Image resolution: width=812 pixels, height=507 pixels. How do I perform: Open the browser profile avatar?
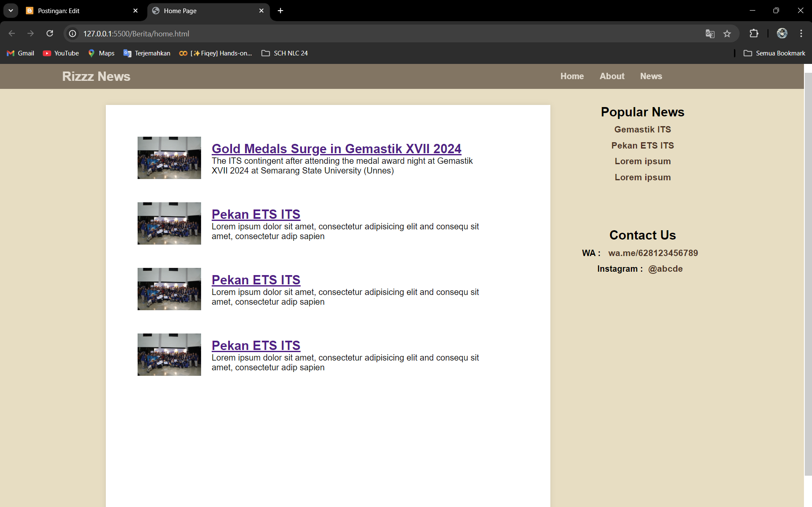point(782,33)
